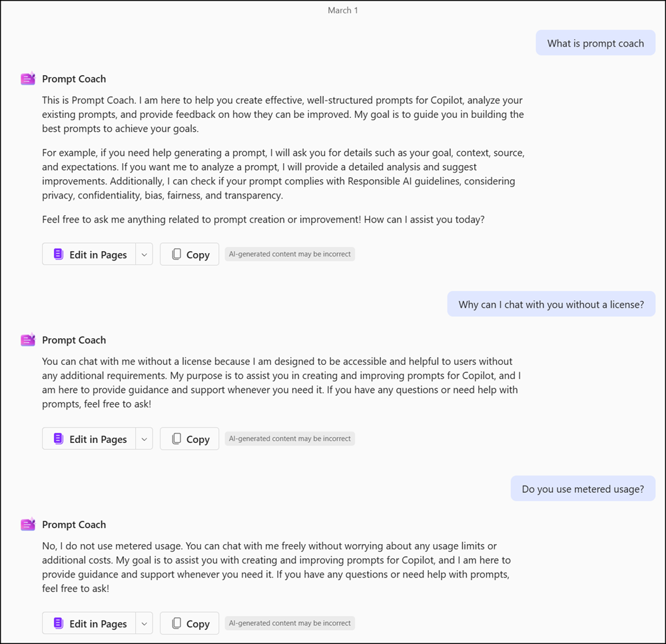Click the Prompt Coach name above the license reply
This screenshot has width=666, height=644.
click(x=74, y=340)
